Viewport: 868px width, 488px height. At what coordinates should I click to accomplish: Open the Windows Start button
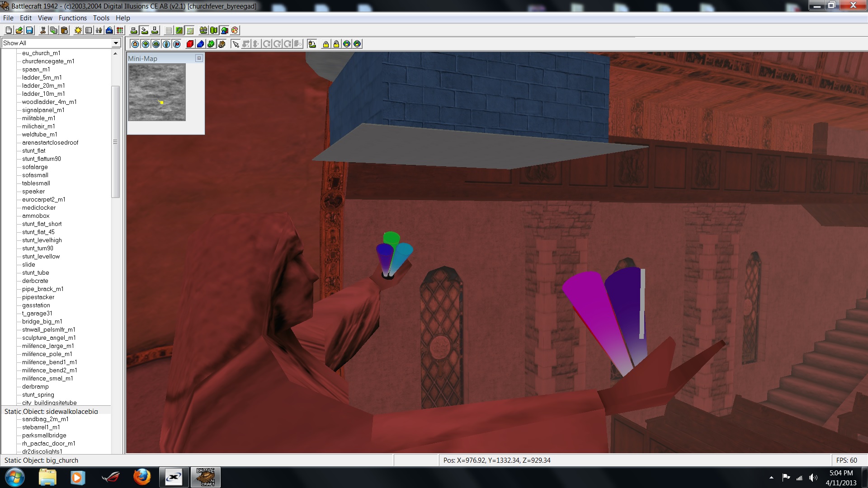[x=14, y=477]
